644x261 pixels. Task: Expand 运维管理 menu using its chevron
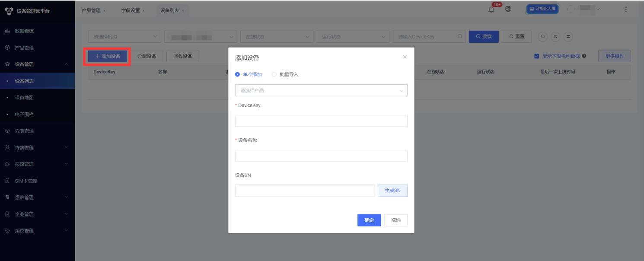66,197
